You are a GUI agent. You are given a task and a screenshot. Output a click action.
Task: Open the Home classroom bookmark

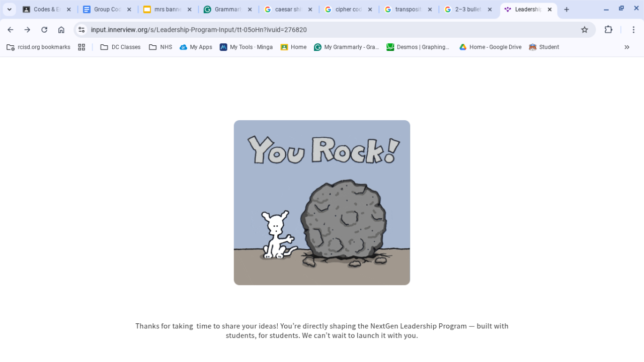(x=293, y=47)
